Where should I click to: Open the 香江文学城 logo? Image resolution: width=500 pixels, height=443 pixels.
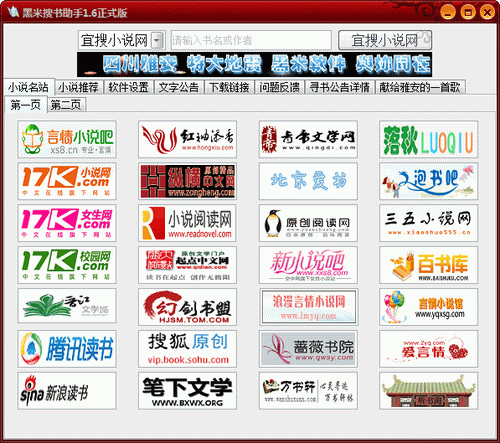[67, 307]
